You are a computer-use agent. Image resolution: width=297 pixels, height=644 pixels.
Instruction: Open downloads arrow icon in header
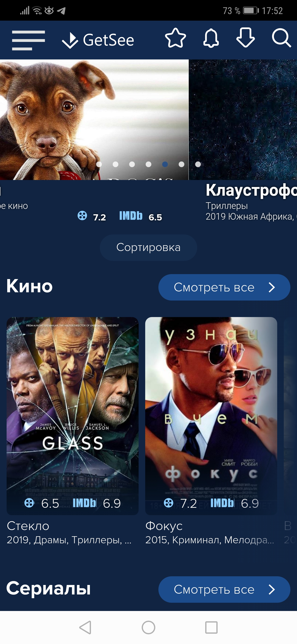coord(246,38)
